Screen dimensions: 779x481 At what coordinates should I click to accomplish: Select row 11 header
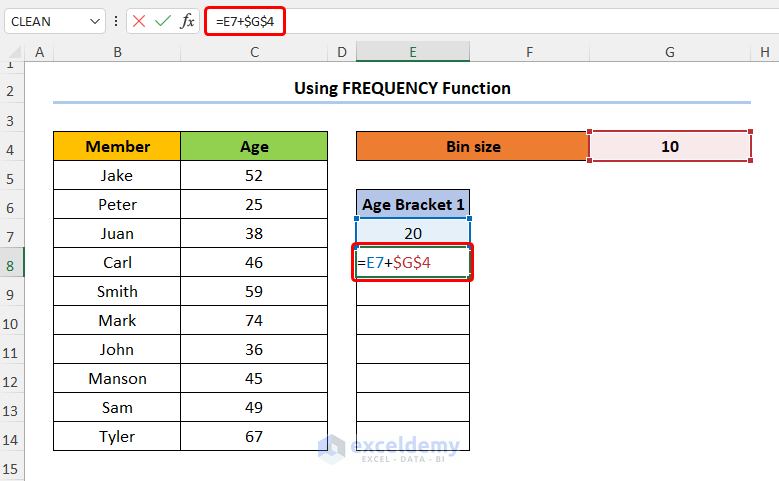coord(12,349)
